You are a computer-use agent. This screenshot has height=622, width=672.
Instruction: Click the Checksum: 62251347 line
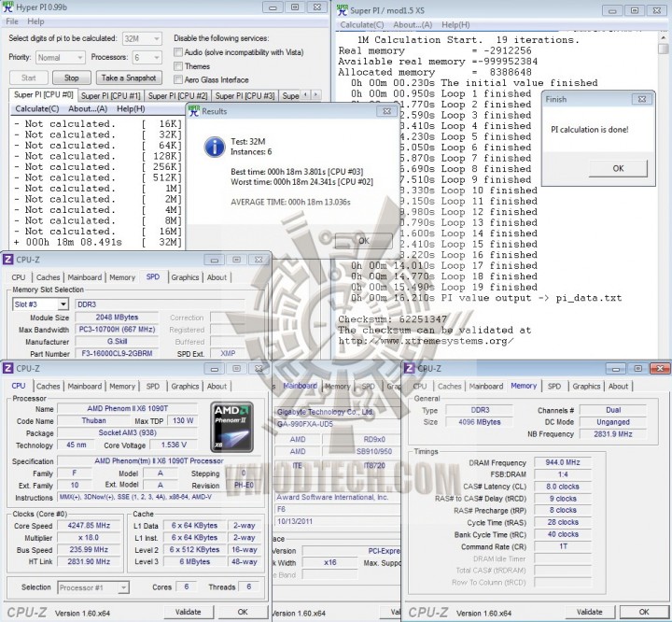(393, 319)
